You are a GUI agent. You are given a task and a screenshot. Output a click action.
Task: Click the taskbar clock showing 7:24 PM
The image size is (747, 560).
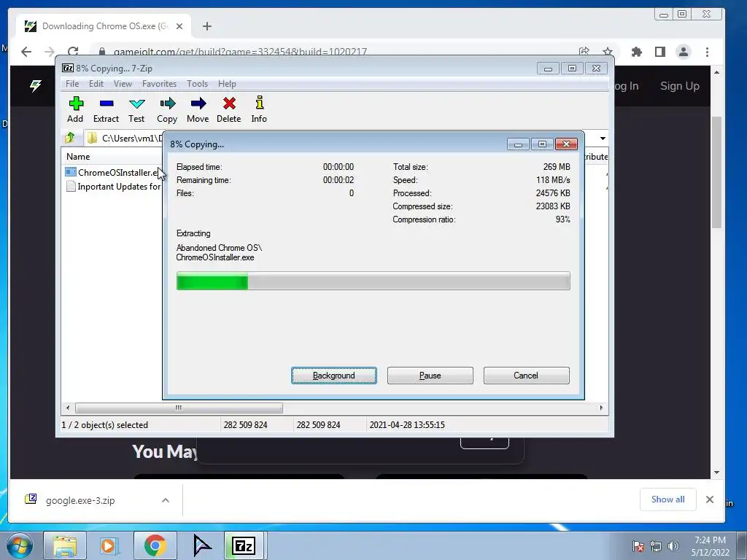click(x=711, y=546)
